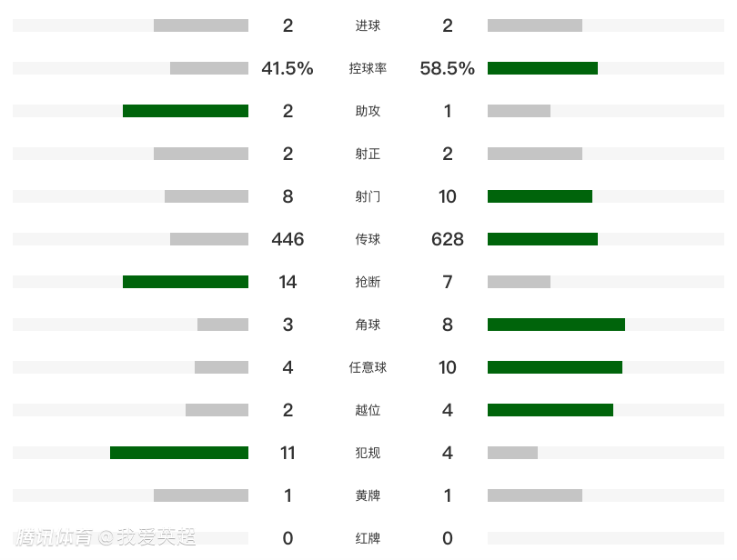Select the 传球 passes label
737x560 pixels.
[368, 239]
